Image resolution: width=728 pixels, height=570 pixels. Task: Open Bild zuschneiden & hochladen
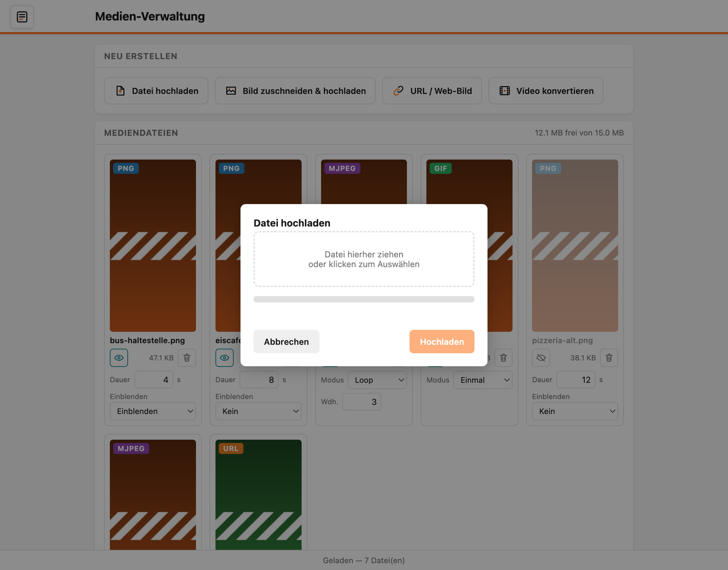295,91
